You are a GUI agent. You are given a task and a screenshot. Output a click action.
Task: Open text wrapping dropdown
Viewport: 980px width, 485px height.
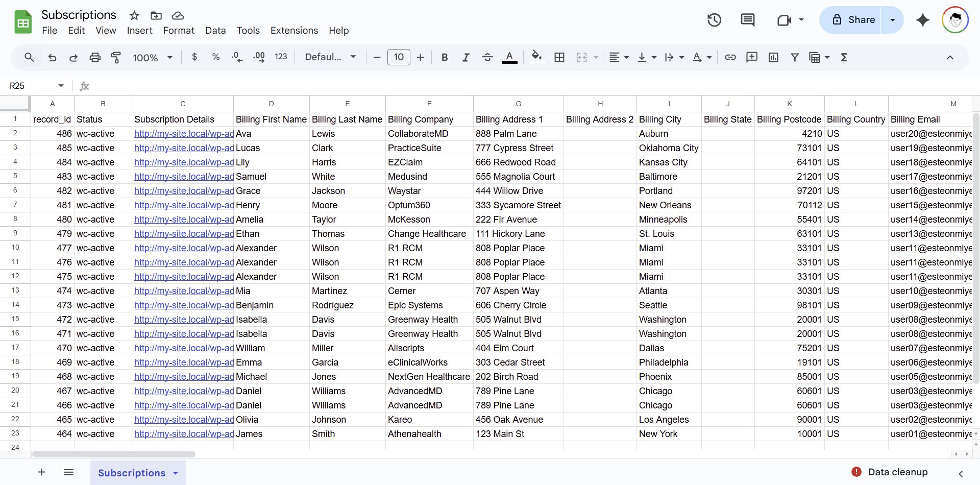[x=674, y=57]
